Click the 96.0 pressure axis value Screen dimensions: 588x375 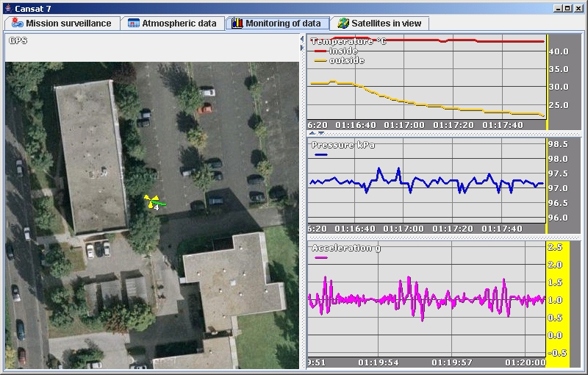(x=558, y=218)
